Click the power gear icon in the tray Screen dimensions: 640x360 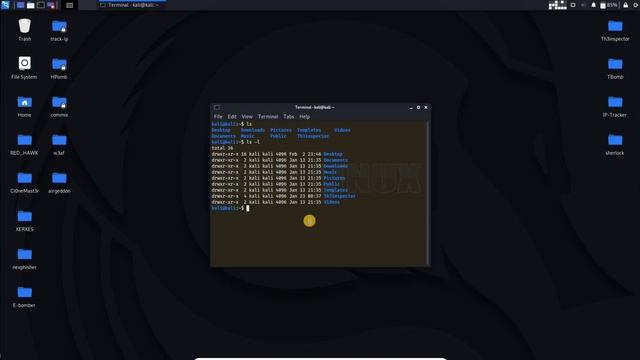pyautogui.click(x=636, y=5)
